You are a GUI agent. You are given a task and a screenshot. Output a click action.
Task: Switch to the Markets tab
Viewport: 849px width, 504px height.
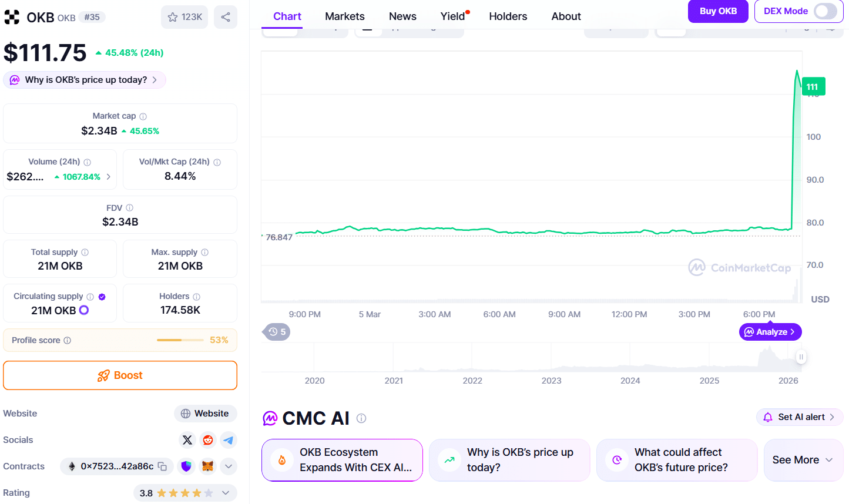[345, 16]
